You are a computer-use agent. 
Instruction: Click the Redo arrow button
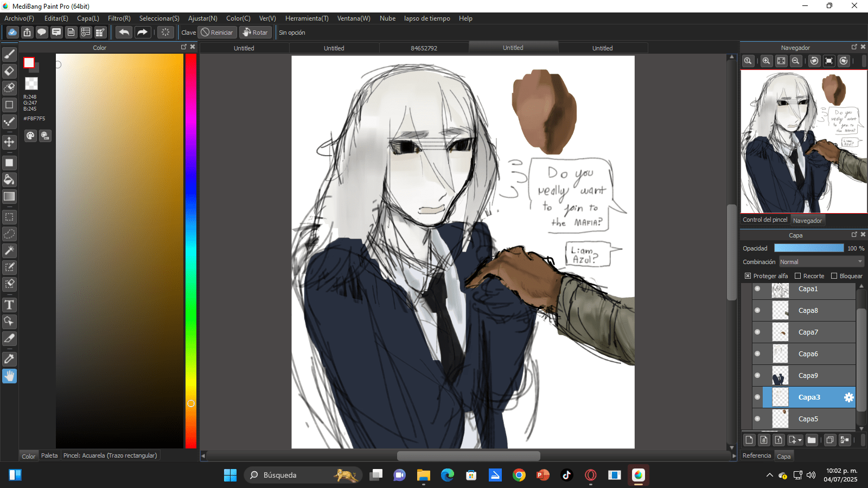pos(142,32)
